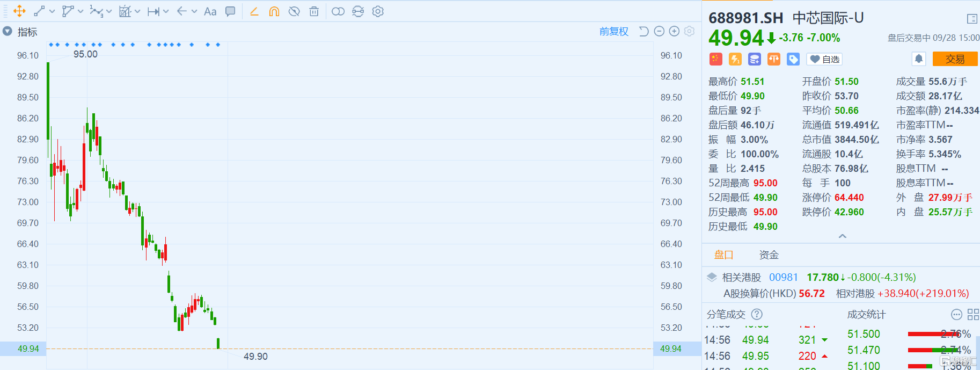Click the 分笔成交 section header

click(726, 315)
